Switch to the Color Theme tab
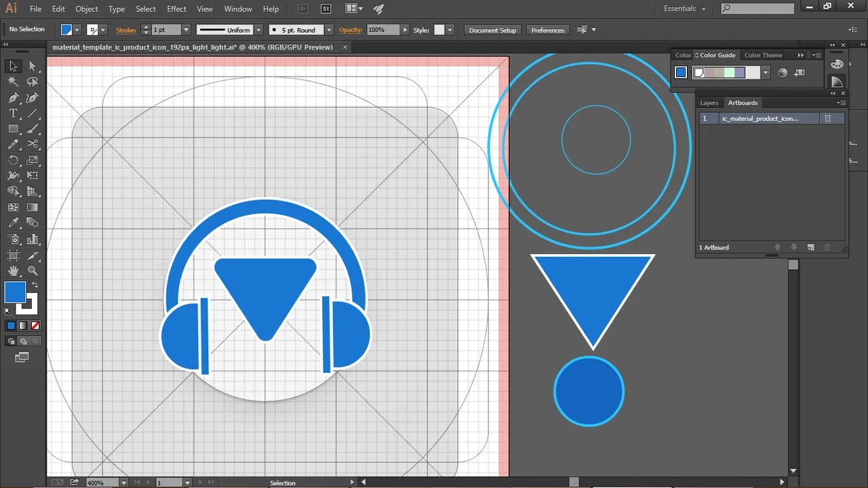The width and height of the screenshot is (868, 488). [x=764, y=55]
